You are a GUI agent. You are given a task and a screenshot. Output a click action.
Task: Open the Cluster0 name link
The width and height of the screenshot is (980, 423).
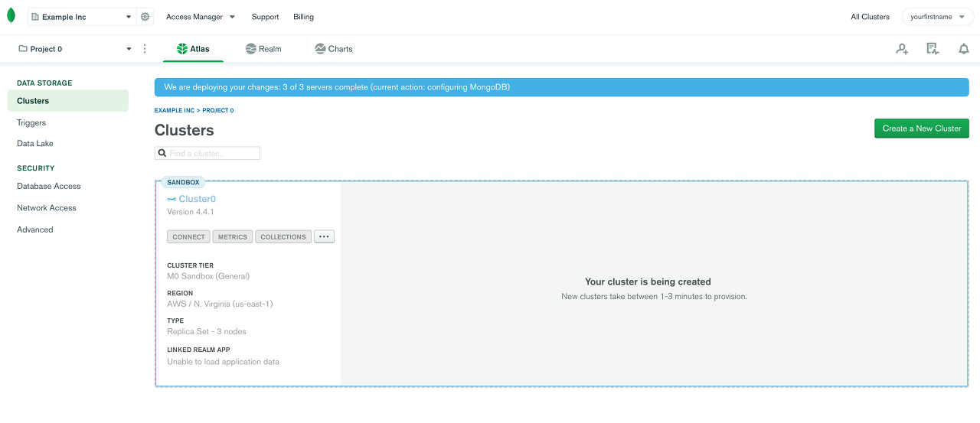[x=198, y=199]
